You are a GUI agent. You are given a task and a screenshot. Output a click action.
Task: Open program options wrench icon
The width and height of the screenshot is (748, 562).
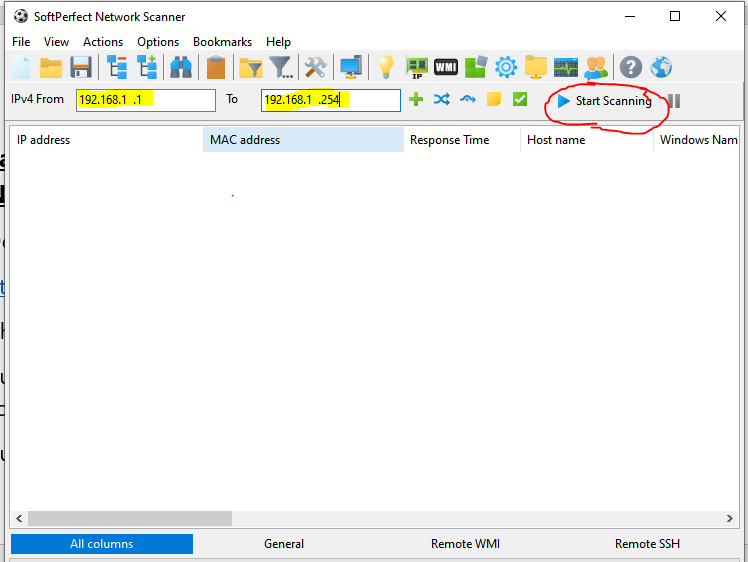point(315,67)
